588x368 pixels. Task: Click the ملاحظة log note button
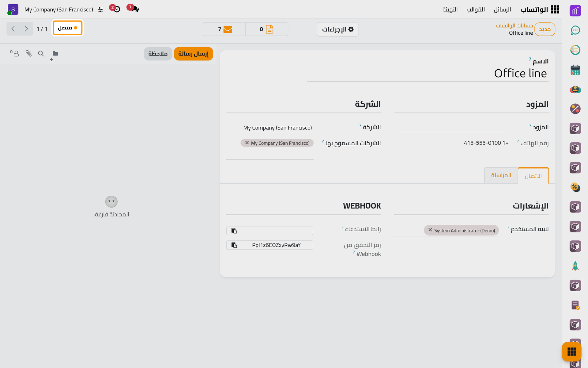(x=158, y=54)
